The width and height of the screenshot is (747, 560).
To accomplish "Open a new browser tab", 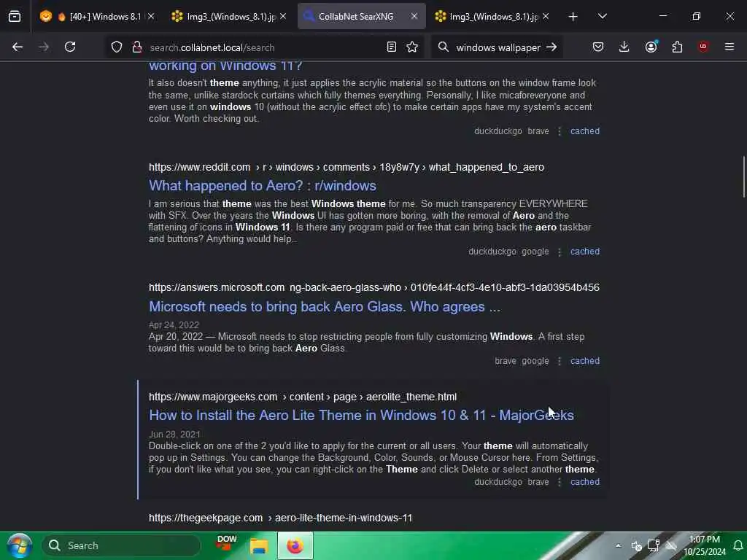I will coord(573,17).
